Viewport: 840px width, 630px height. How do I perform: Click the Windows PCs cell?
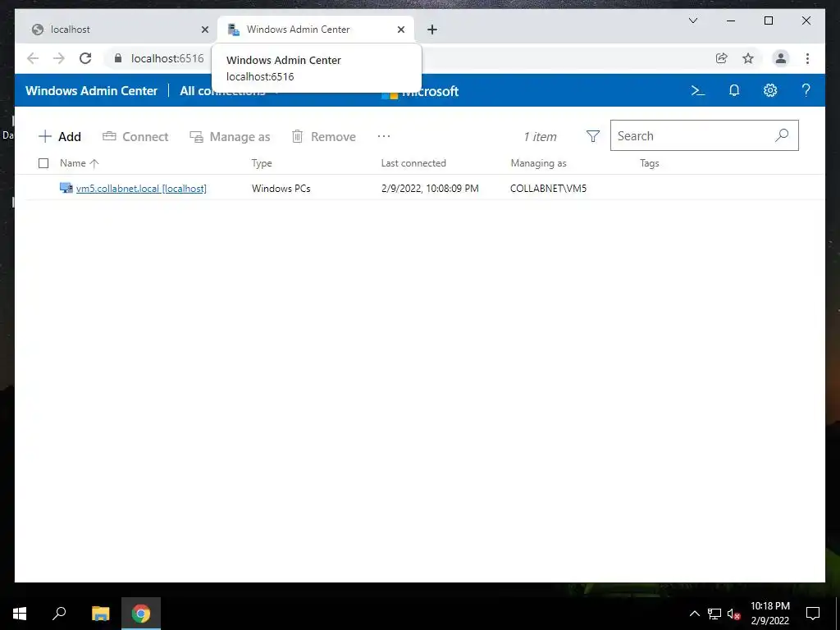pos(281,189)
